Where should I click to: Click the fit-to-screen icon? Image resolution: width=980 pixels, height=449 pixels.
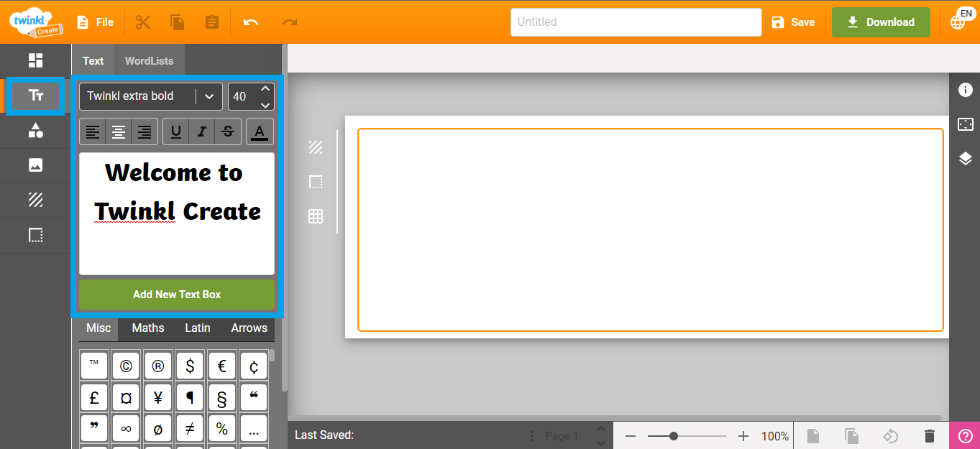965,124
